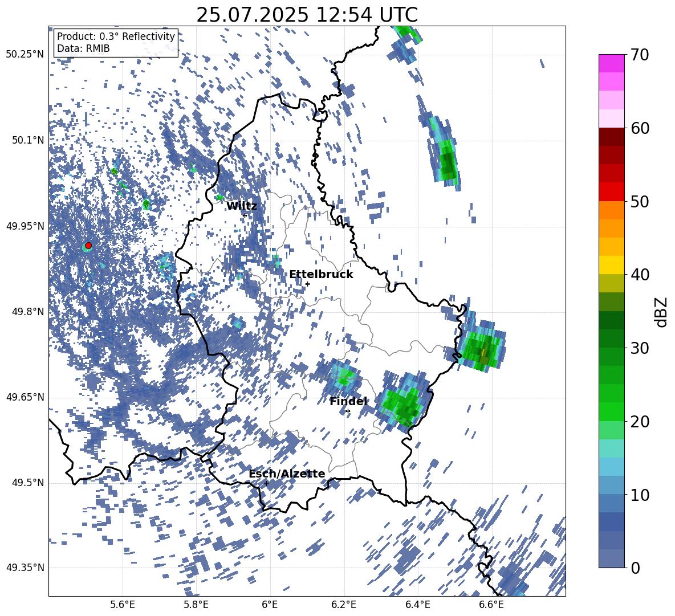Image resolution: width=675 pixels, height=616 pixels.
Task: Click the colorbar tick label 30
Action: [x=640, y=348]
